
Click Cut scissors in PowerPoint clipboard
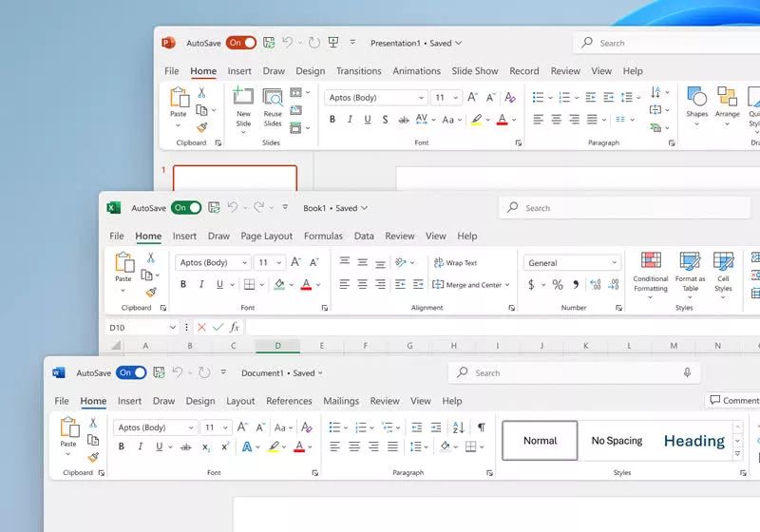[x=201, y=92]
